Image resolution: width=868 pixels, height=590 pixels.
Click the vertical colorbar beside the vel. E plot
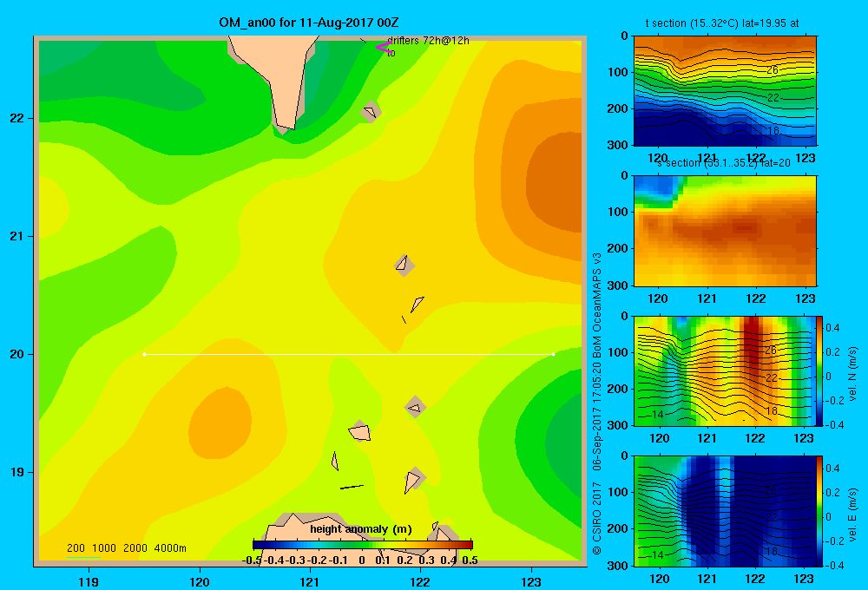coord(819,511)
